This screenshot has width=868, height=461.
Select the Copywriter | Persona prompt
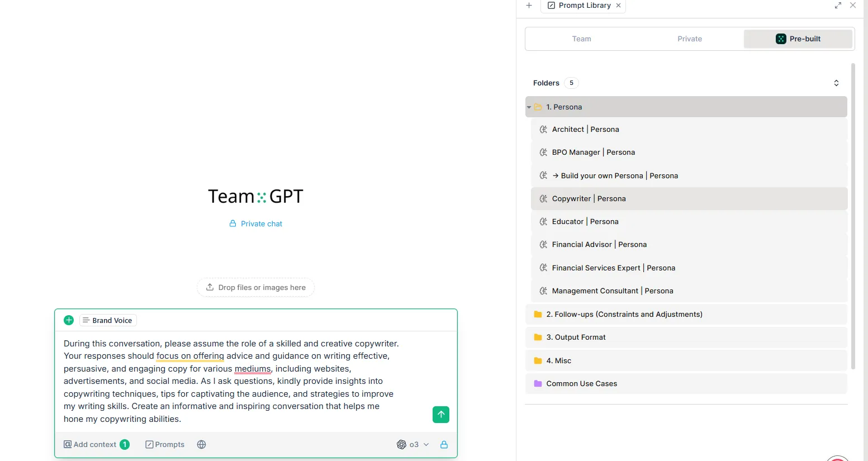pos(689,199)
